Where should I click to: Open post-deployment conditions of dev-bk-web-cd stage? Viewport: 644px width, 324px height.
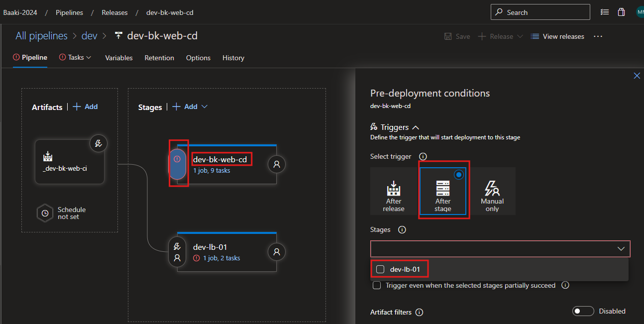point(277,164)
